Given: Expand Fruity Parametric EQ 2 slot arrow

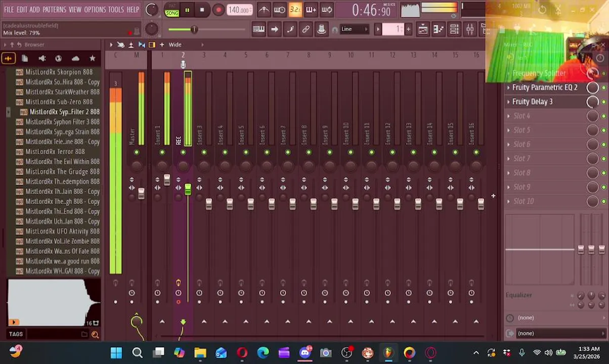Looking at the screenshot, I should click(509, 88).
